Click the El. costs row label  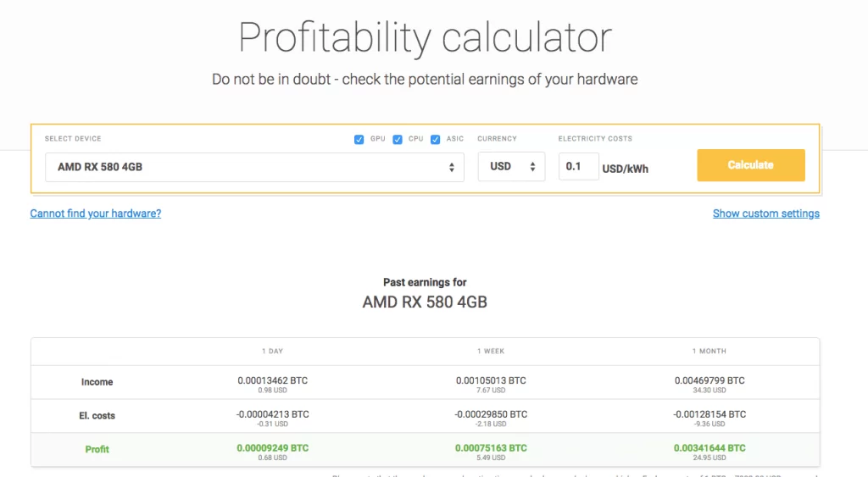point(97,416)
